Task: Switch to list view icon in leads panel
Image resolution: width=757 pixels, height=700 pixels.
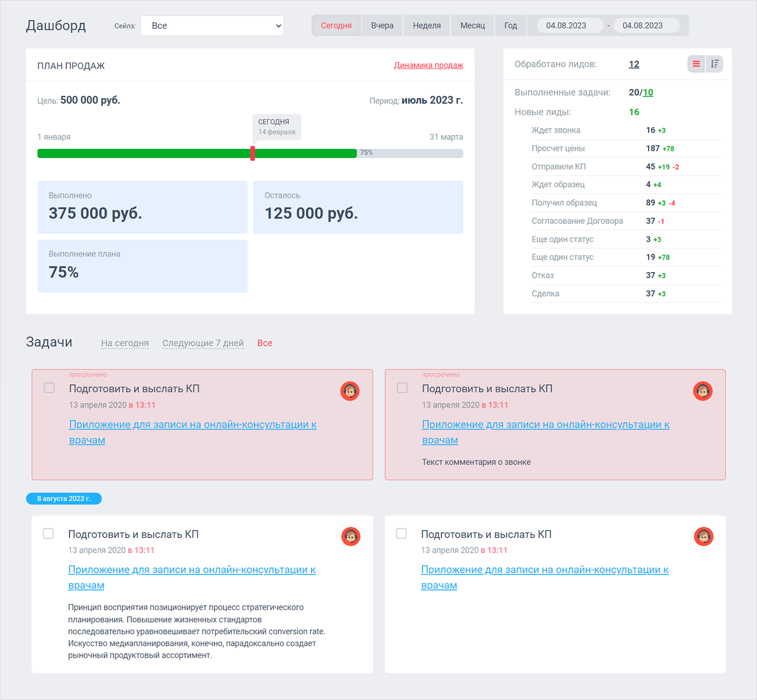Action: 696,64
